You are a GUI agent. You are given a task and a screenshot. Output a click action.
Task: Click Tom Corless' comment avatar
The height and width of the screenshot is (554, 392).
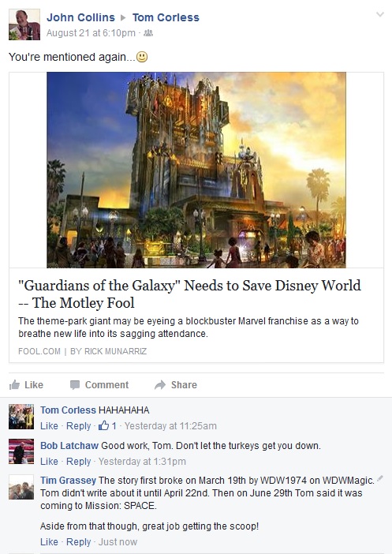[21, 417]
